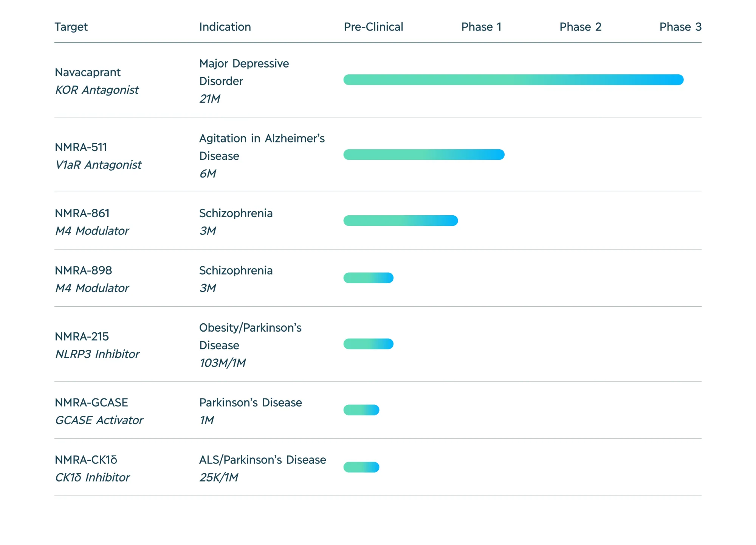This screenshot has height=545, width=756.
Task: Click the NMRA-861 target label
Action: 82,213
